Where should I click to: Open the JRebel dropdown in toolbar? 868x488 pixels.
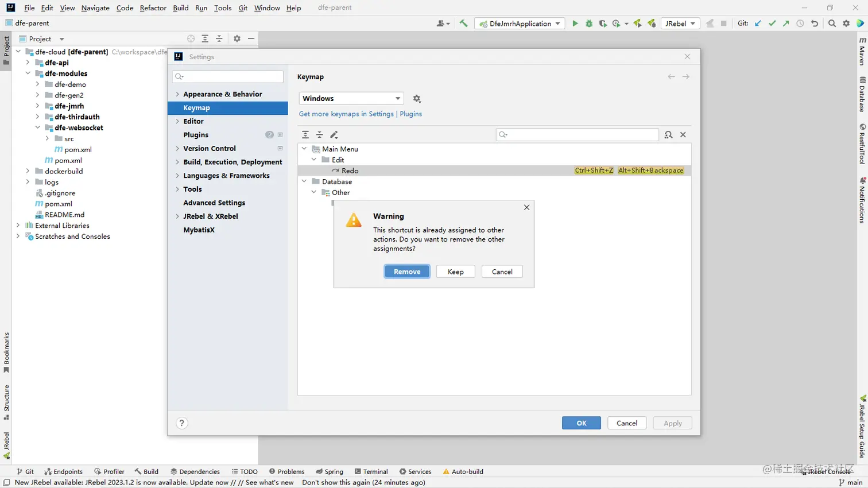click(x=680, y=24)
